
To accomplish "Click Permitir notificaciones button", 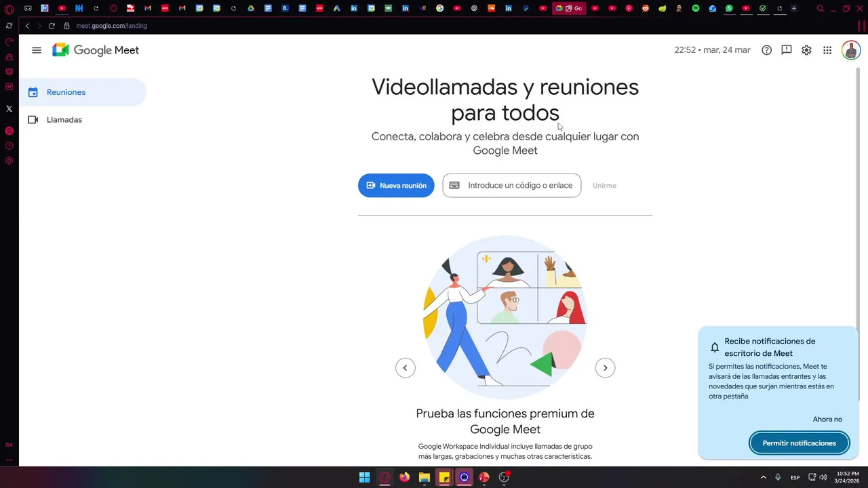I will coord(800,443).
